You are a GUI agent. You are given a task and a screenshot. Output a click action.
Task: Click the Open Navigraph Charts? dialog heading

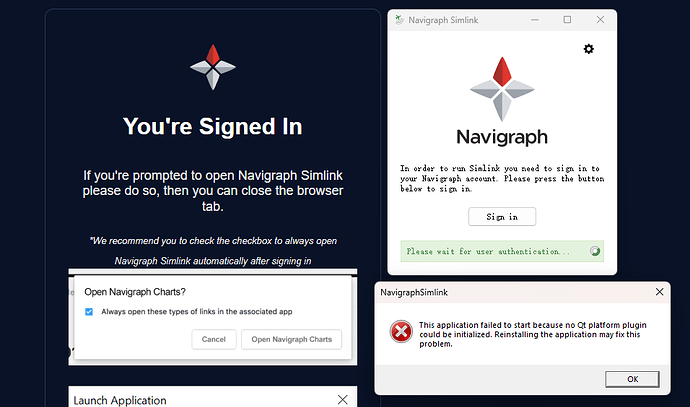tap(135, 292)
